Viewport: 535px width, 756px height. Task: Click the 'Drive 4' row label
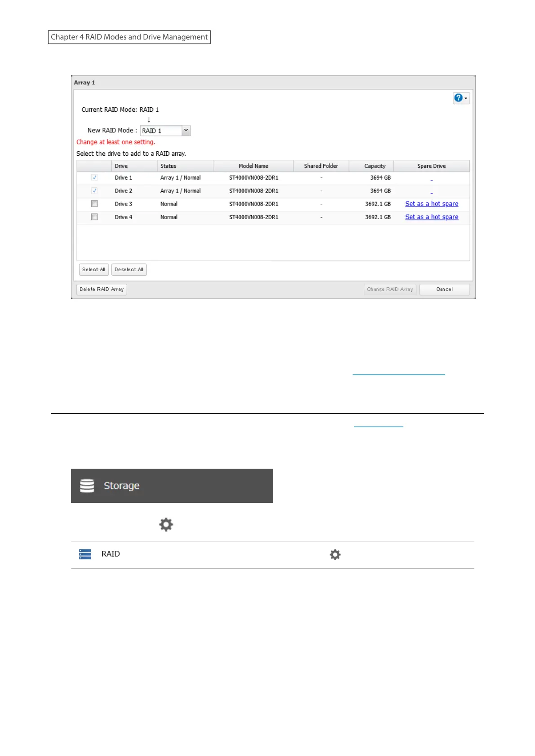124,217
